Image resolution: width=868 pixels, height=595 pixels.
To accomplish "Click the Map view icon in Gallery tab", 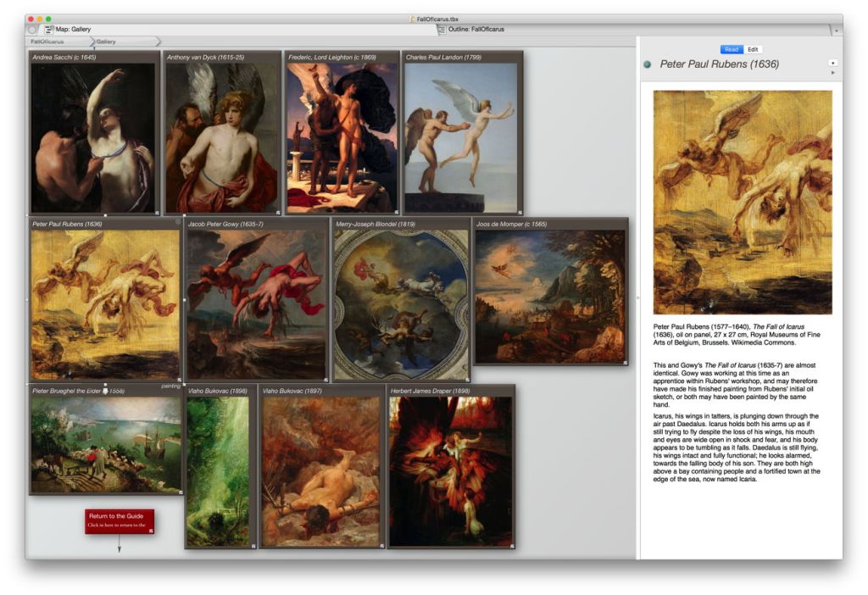I will point(49,29).
